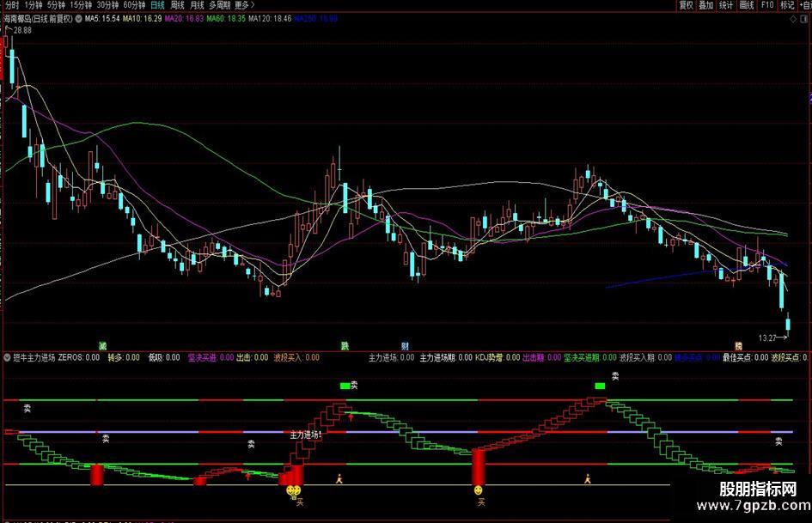The image size is (812, 523).
Task: Click the 财 info marker below chart
Action: point(405,346)
